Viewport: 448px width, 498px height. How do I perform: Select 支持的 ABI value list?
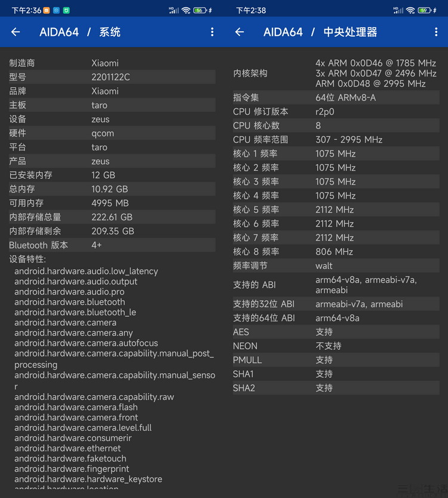(x=366, y=285)
